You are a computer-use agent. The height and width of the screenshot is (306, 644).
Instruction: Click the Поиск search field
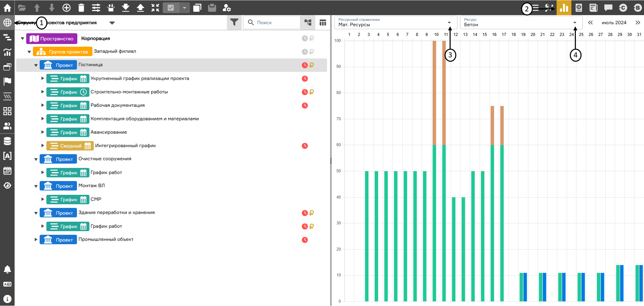(272, 22)
